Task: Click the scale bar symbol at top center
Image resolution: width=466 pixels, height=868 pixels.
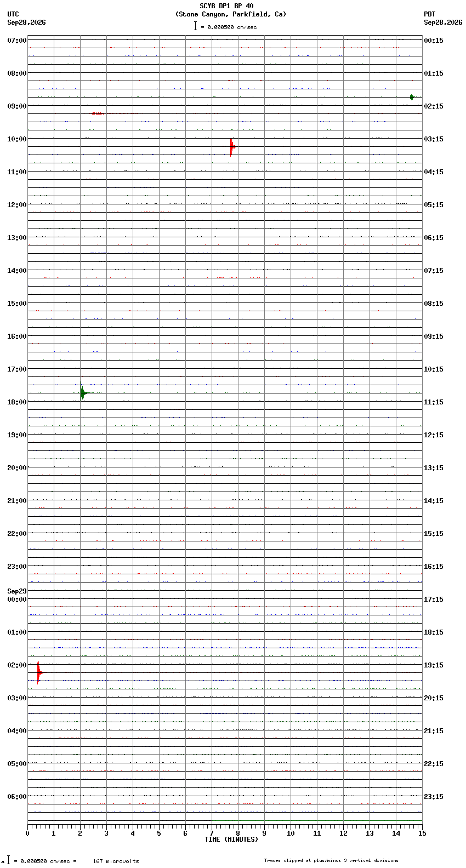Action: [x=195, y=26]
